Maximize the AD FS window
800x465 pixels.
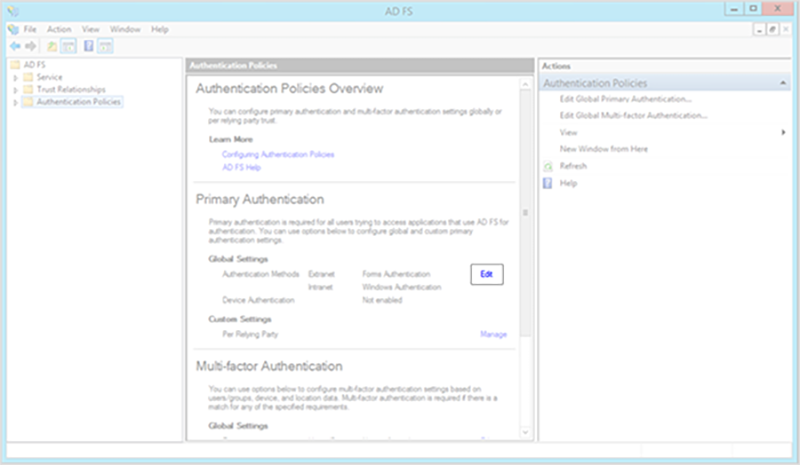(x=753, y=9)
